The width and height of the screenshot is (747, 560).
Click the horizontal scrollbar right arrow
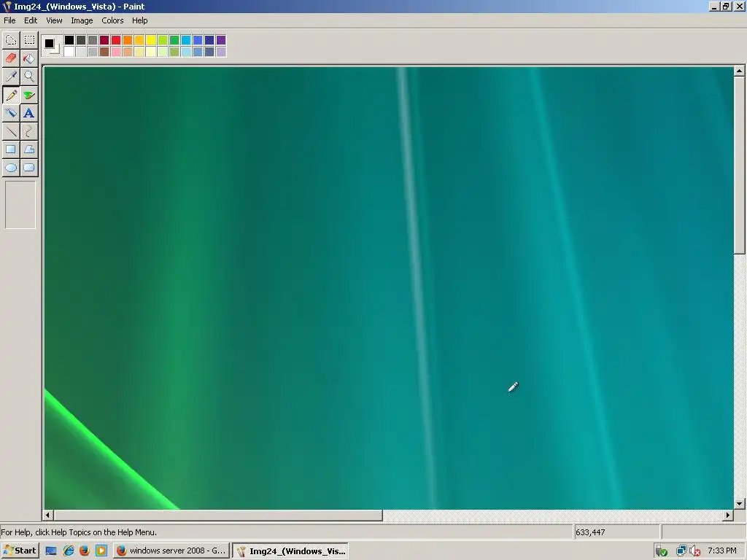(x=727, y=515)
